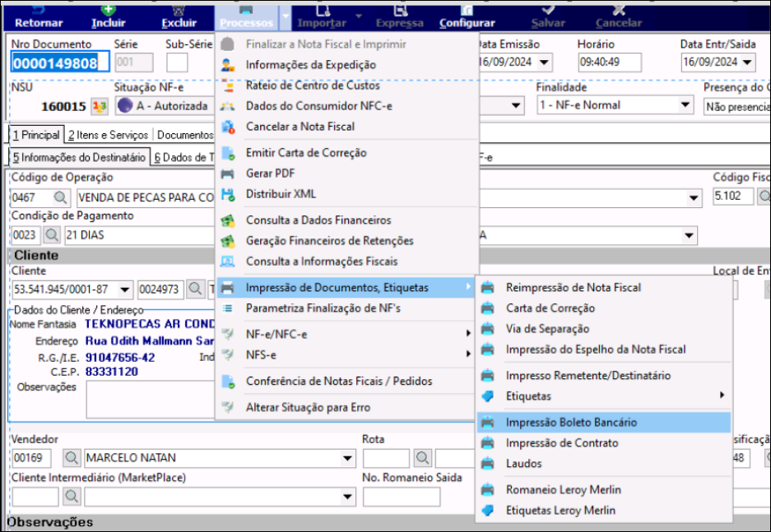This screenshot has width=771, height=532.
Task: Open the 5 Informações do Destinatário tab
Action: pyautogui.click(x=80, y=157)
